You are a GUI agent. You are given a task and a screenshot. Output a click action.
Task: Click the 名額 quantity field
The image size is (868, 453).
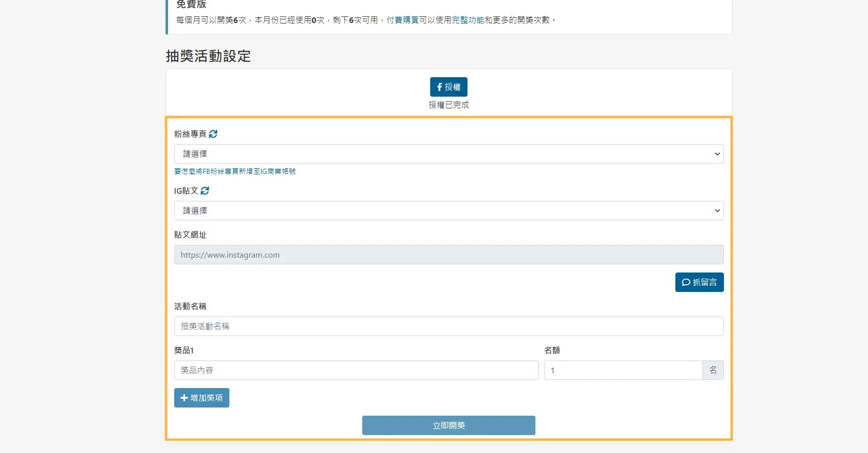[623, 370]
